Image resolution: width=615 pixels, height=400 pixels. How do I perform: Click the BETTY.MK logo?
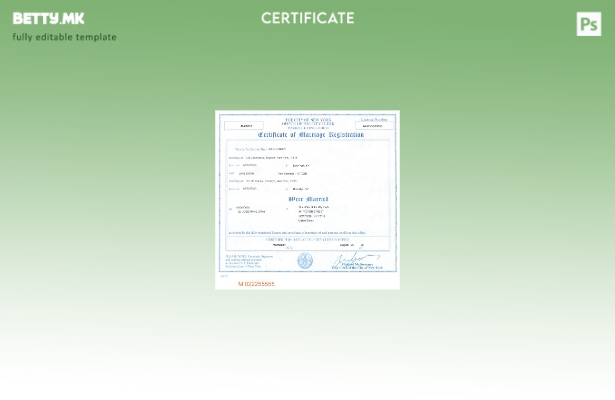[x=48, y=18]
